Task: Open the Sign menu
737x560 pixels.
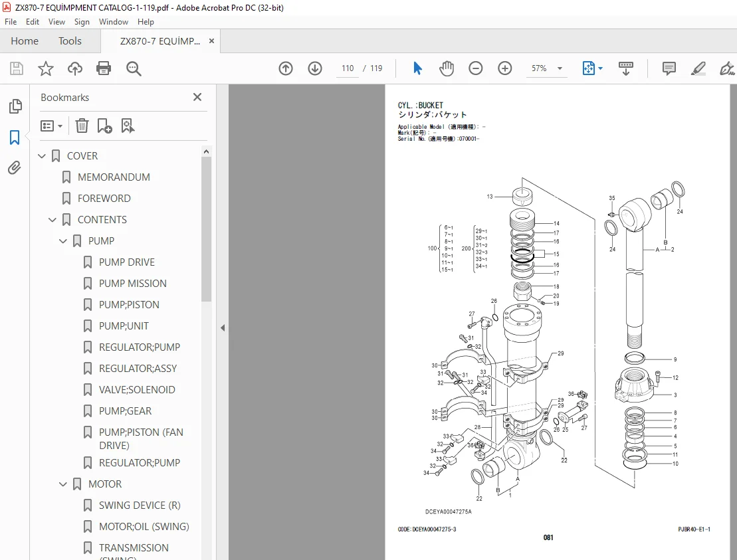Action: [x=82, y=22]
